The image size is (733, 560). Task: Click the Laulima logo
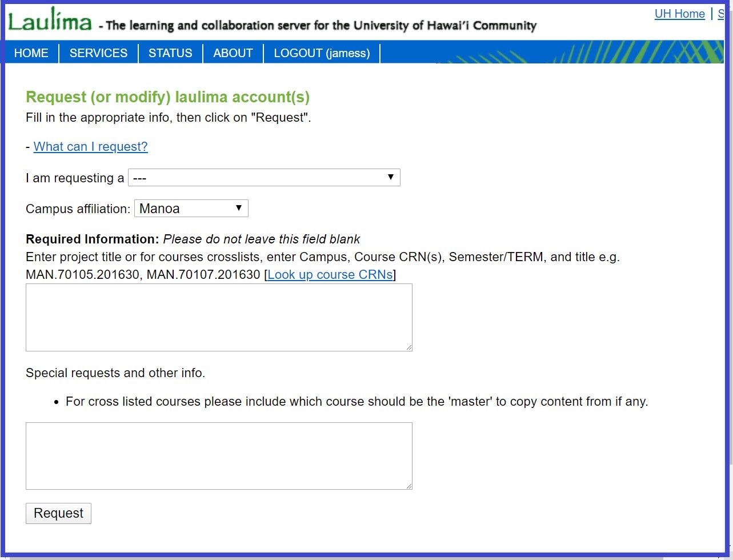[50, 21]
